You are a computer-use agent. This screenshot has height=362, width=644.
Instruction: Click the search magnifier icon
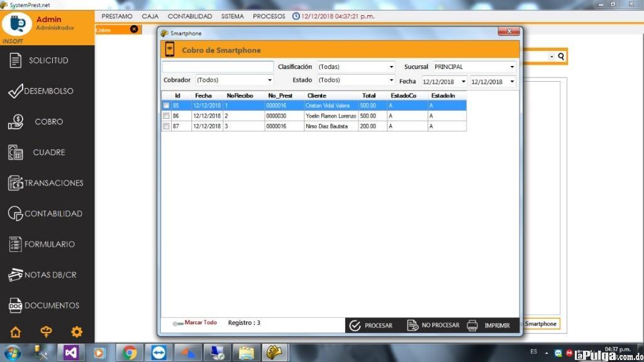tap(561, 57)
